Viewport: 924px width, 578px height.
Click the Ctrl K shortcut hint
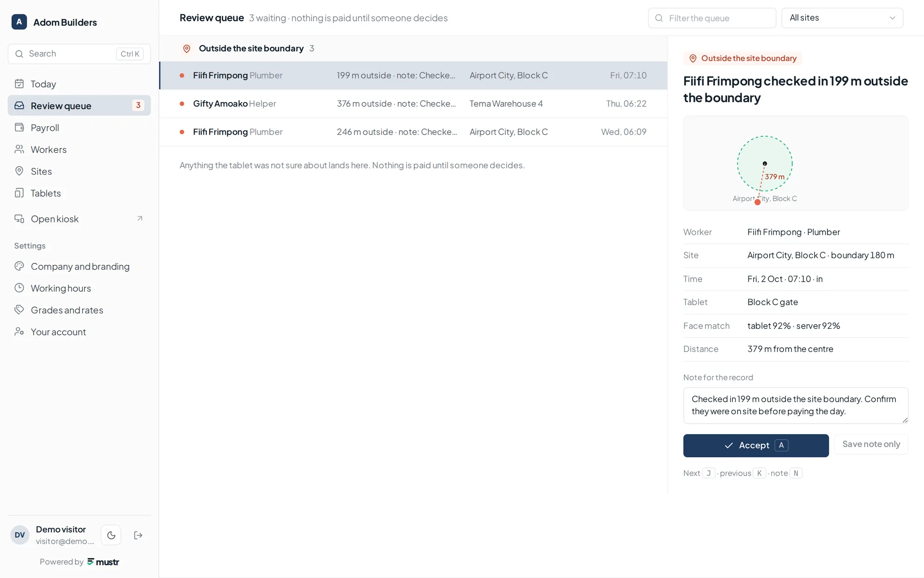pyautogui.click(x=130, y=54)
